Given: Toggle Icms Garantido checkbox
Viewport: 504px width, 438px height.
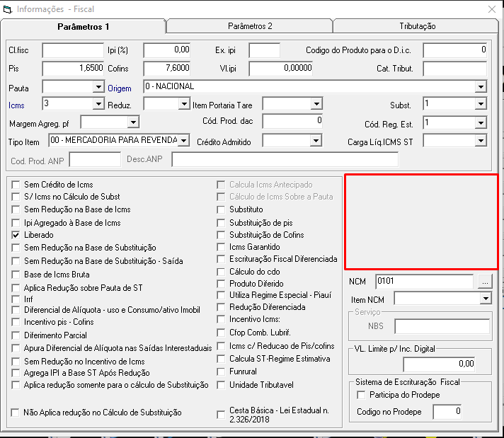Looking at the screenshot, I should (x=221, y=247).
